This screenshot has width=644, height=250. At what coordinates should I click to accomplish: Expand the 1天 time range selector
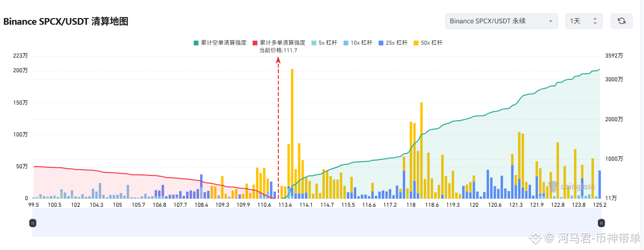[x=584, y=21]
